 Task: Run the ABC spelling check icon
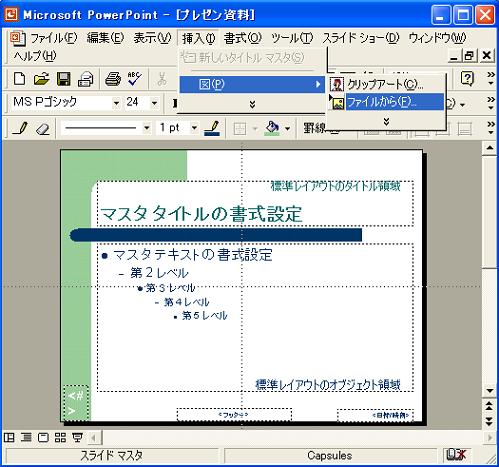point(134,78)
